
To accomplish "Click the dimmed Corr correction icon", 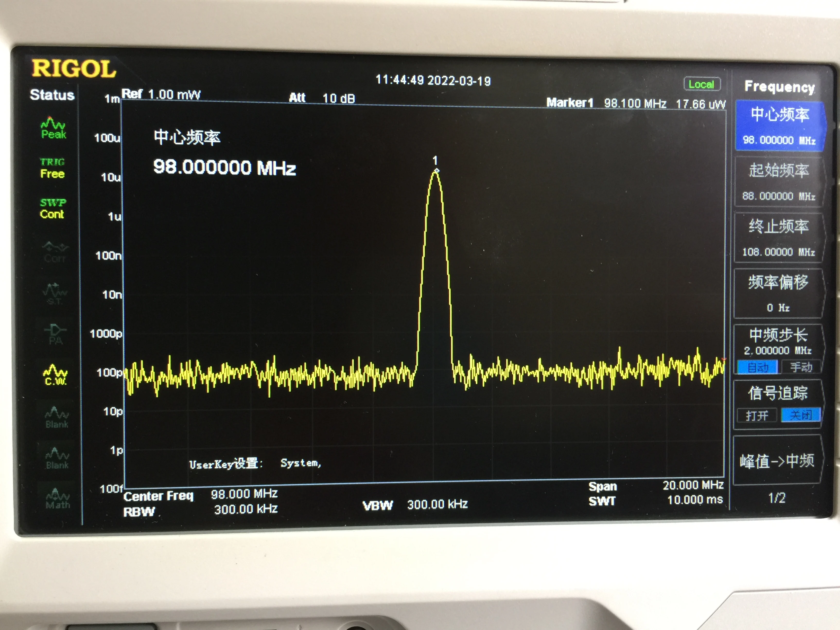I will pyautogui.click(x=55, y=252).
